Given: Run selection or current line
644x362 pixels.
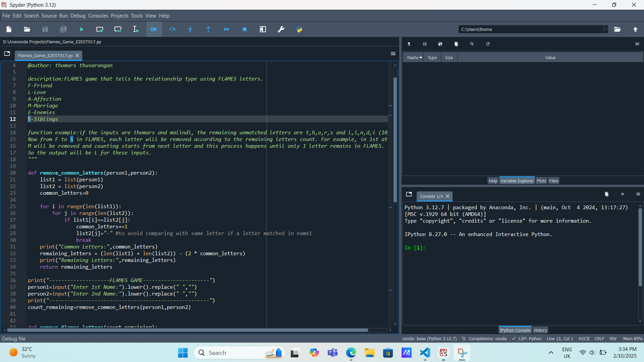Looking at the screenshot, I should click(x=136, y=30).
